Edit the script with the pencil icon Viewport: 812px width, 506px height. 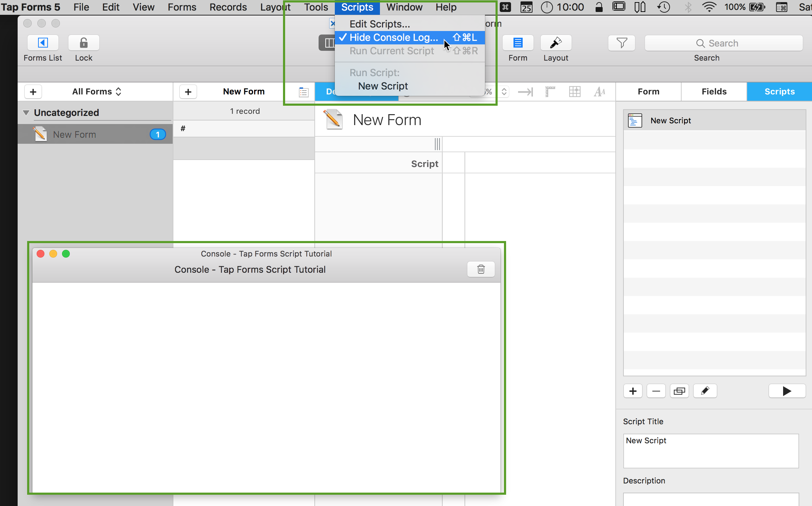coord(705,391)
